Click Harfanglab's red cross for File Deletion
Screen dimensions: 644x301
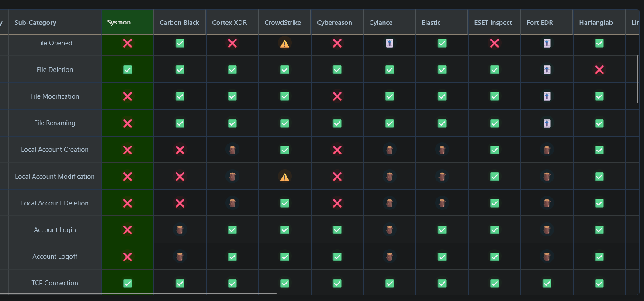pos(599,70)
